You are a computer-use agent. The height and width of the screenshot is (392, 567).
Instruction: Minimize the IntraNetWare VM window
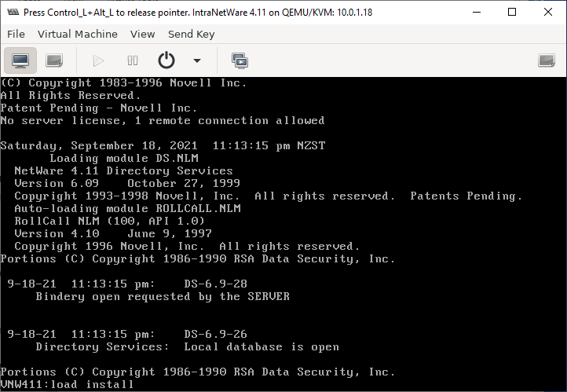477,13
